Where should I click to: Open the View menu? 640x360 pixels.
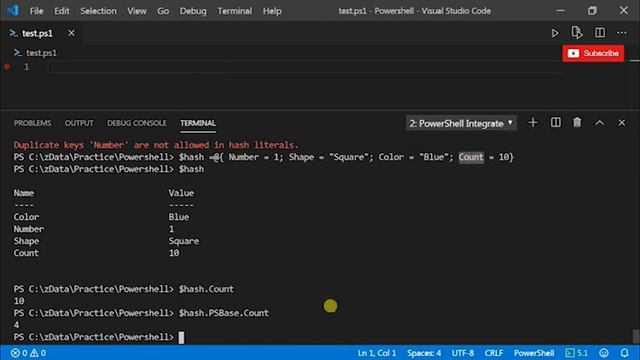tap(137, 11)
